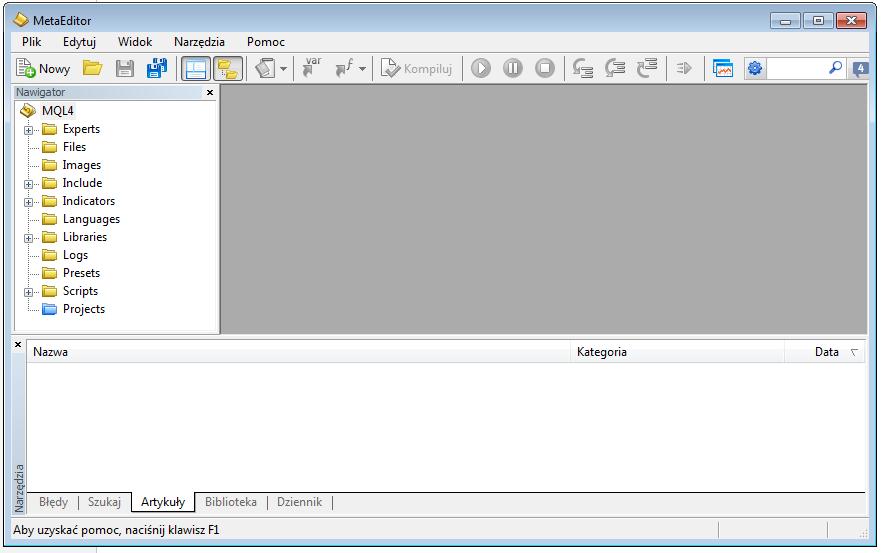Click the grayed arrow-lines toolbar icon
Screen dimensions: 881x553
coord(684,68)
